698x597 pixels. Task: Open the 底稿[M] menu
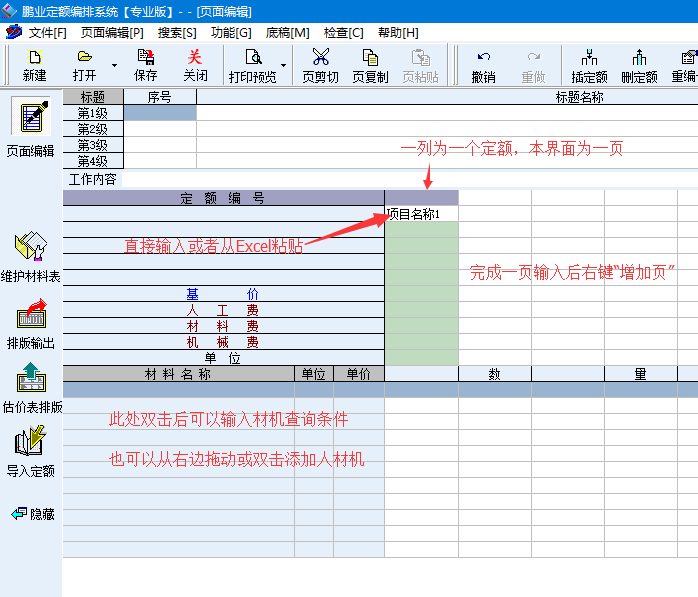[288, 32]
